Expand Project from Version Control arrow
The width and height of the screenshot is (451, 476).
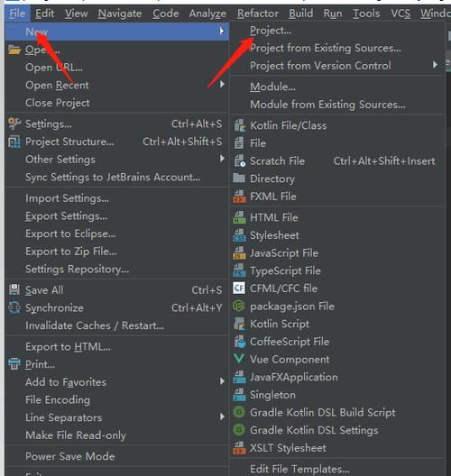tap(435, 65)
